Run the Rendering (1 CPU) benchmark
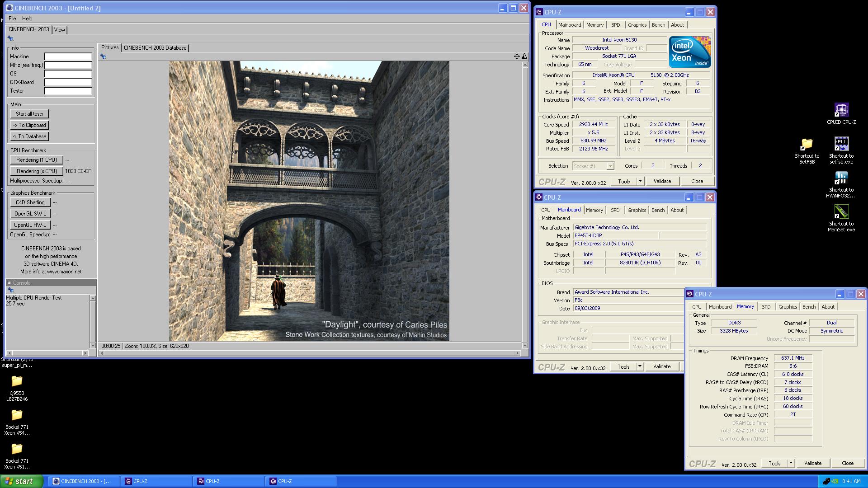Screen dimensions: 868x488 (37, 160)
